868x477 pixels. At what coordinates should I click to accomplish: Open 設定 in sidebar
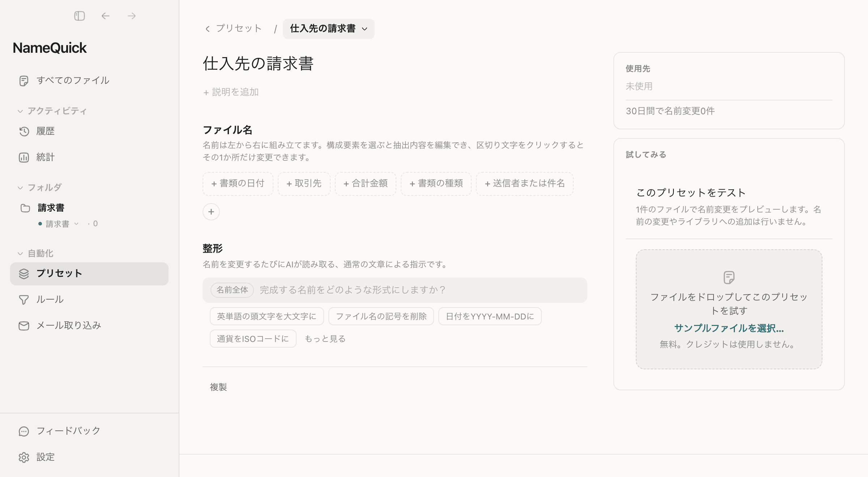[89, 457]
